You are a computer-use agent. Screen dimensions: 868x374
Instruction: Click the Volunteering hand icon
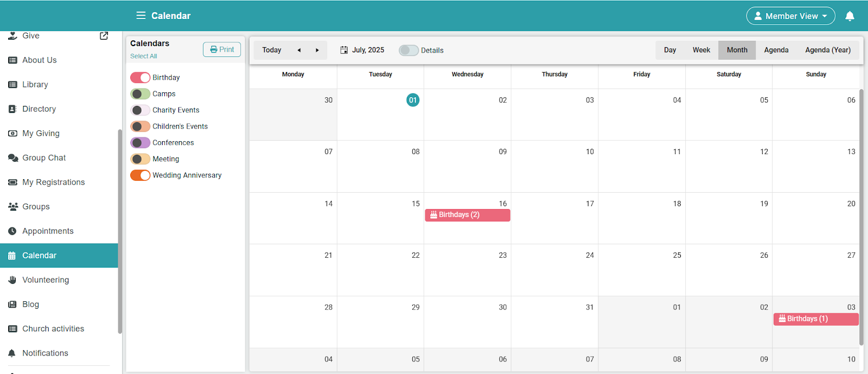12,280
